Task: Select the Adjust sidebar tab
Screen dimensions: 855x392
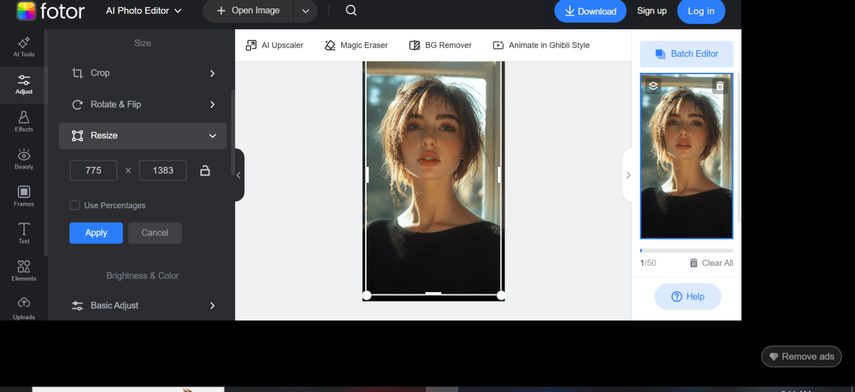Action: pyautogui.click(x=24, y=85)
